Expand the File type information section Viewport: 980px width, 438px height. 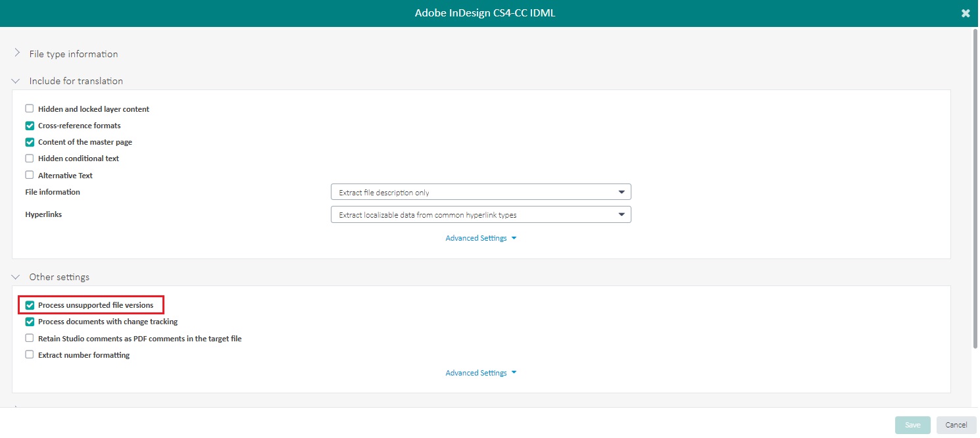click(x=16, y=53)
